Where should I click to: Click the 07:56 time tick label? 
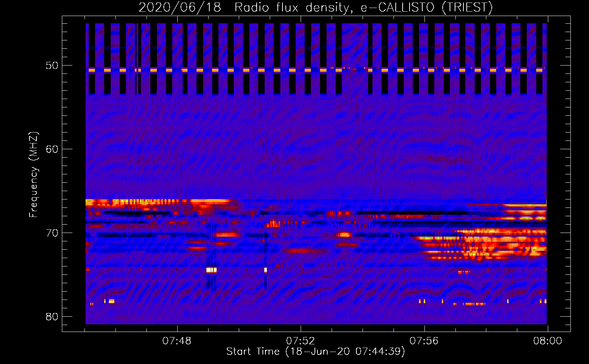(424, 341)
